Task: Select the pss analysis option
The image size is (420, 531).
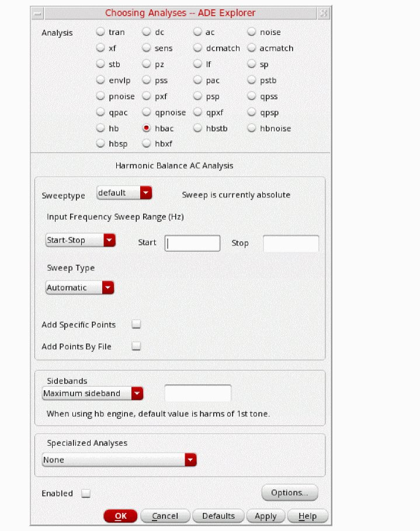Action: [146, 80]
